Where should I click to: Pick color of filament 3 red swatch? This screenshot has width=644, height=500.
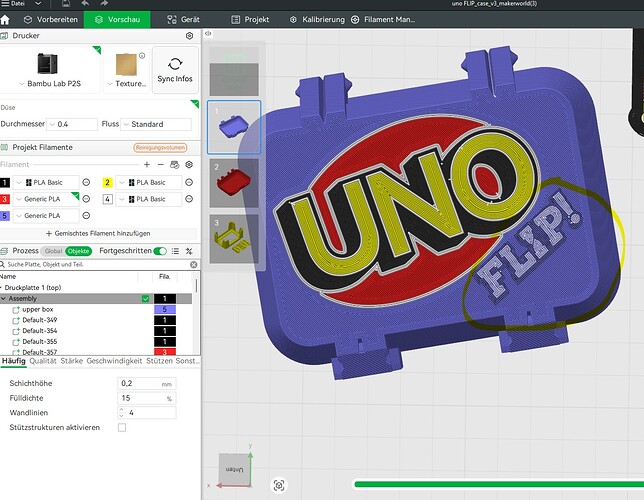5,199
